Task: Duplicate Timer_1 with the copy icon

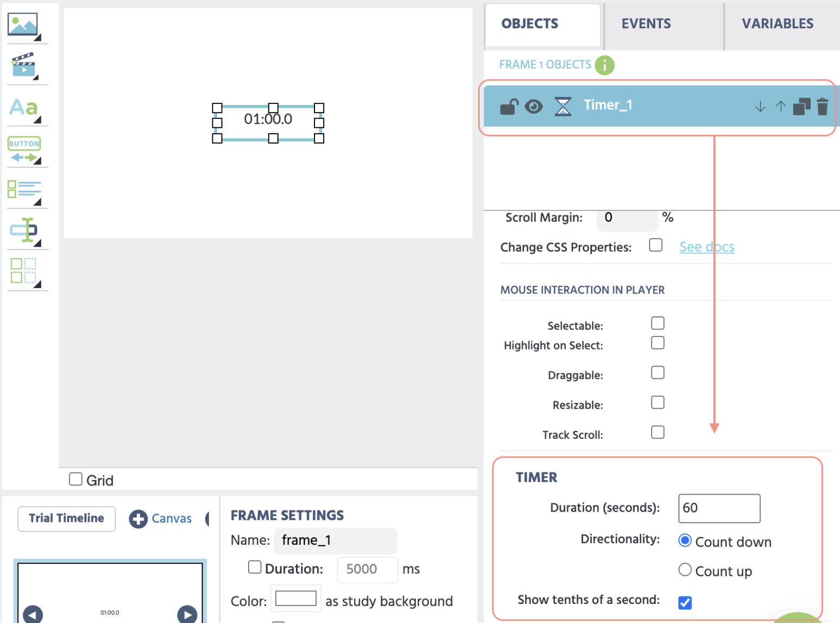Action: pos(801,107)
